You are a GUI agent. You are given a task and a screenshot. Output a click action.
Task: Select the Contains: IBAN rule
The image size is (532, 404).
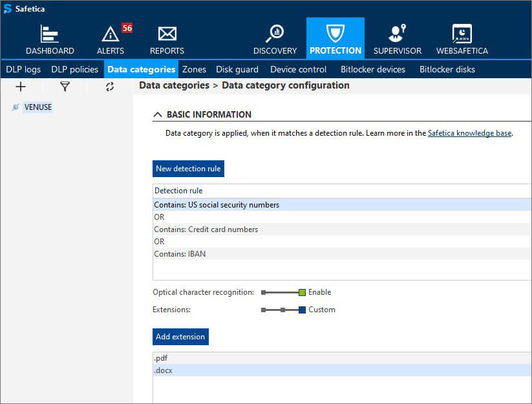pos(342,254)
